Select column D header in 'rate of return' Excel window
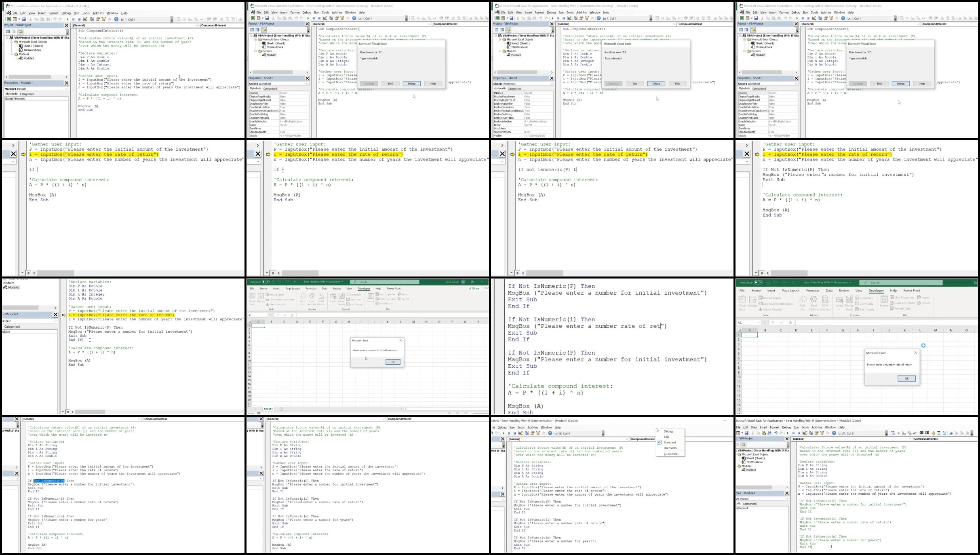The height and width of the screenshot is (555, 980). (796, 330)
